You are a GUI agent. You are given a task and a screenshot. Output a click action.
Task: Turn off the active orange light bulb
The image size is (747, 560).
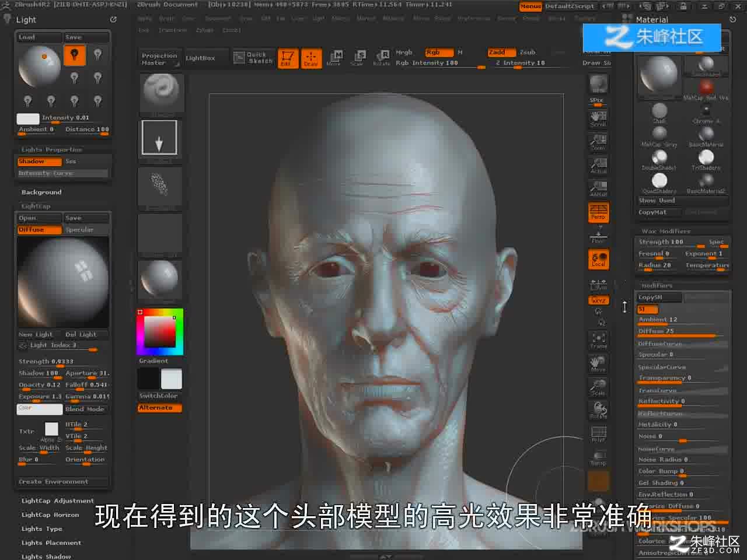coord(74,55)
